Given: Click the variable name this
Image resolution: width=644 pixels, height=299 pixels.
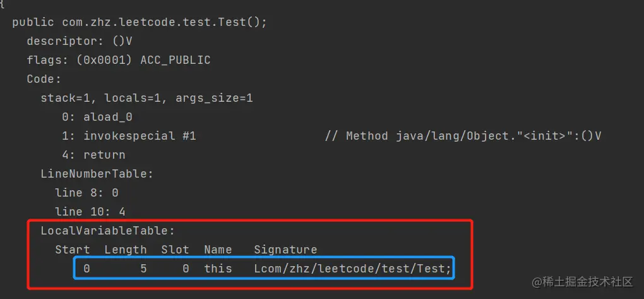Looking at the screenshot, I should tap(218, 269).
